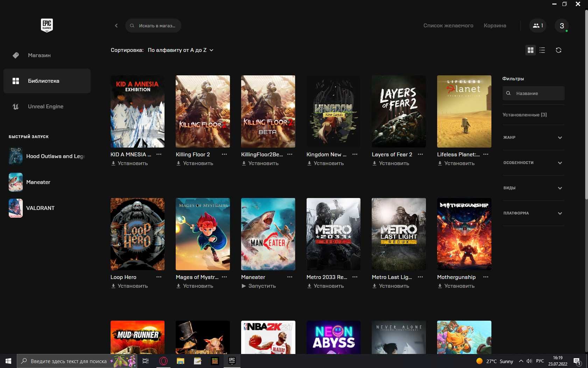Open the Mothergunship cover art

click(464, 234)
